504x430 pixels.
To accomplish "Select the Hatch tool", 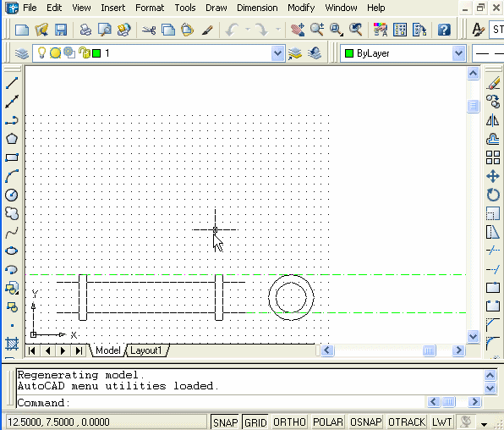I will [12, 344].
